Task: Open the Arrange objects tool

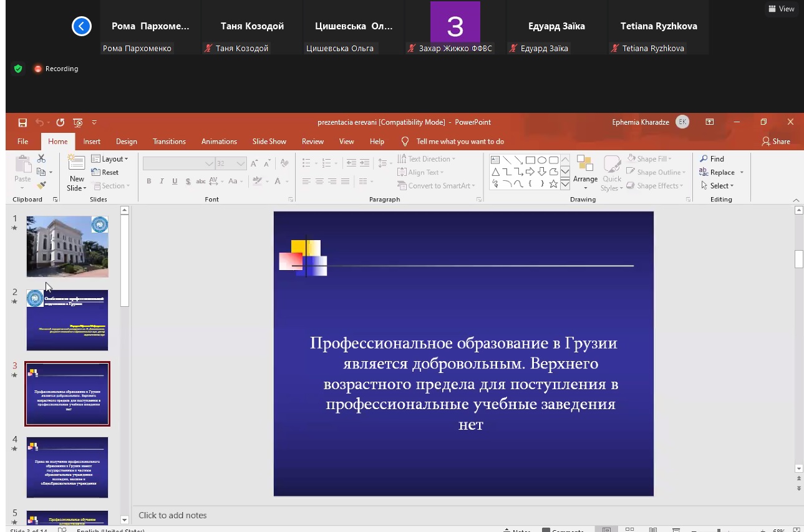Action: tap(585, 172)
